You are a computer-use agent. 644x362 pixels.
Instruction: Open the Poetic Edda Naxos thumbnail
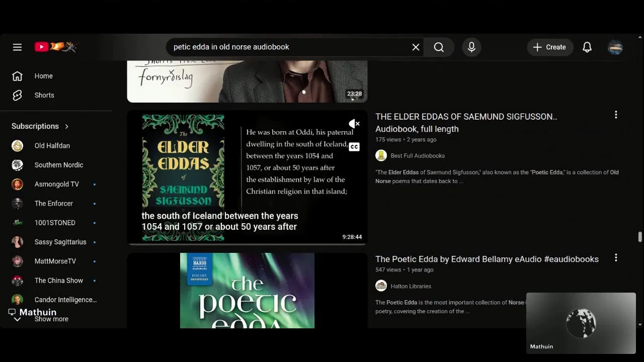[247, 291]
